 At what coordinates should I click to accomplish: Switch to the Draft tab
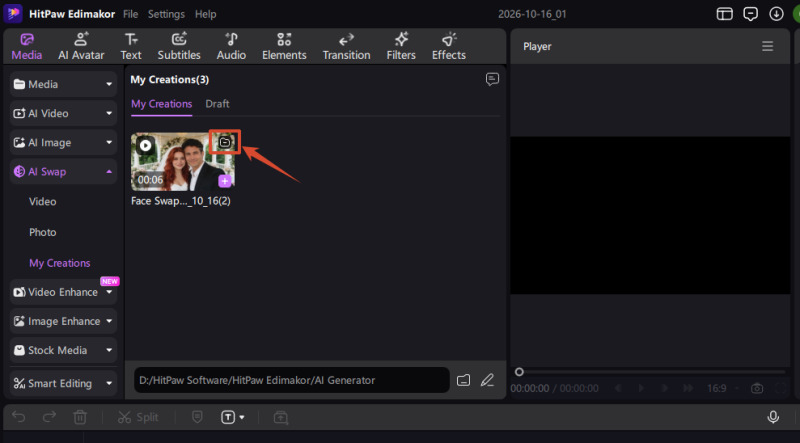click(x=217, y=104)
